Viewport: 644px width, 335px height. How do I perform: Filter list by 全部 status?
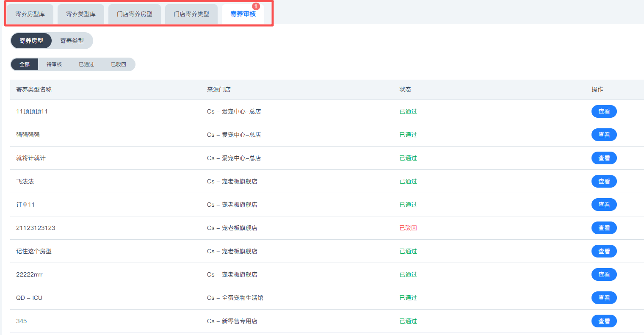(25, 64)
